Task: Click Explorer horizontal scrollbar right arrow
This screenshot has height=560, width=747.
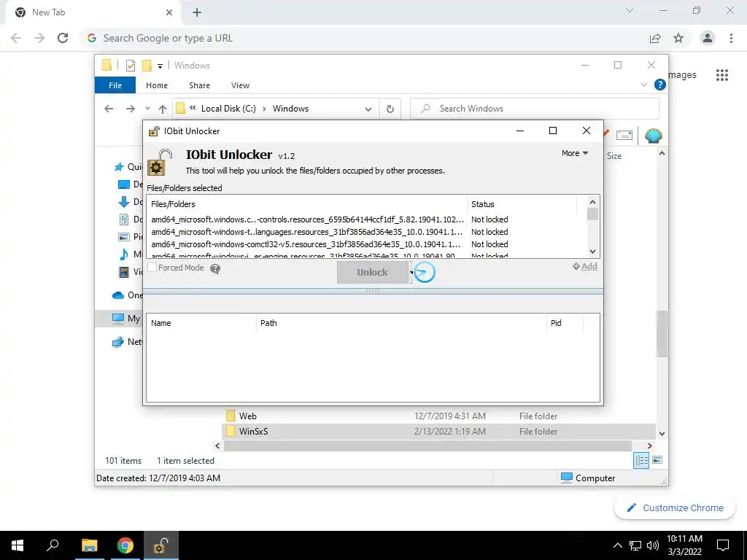Action: (x=650, y=446)
